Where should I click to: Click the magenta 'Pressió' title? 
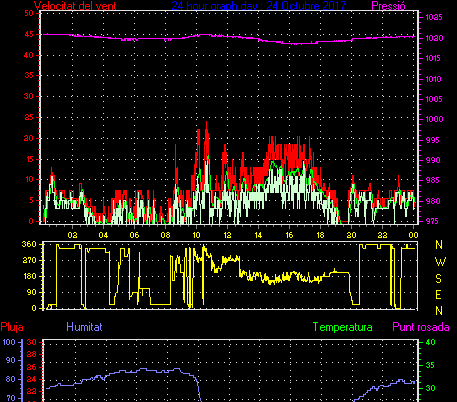[388, 6]
